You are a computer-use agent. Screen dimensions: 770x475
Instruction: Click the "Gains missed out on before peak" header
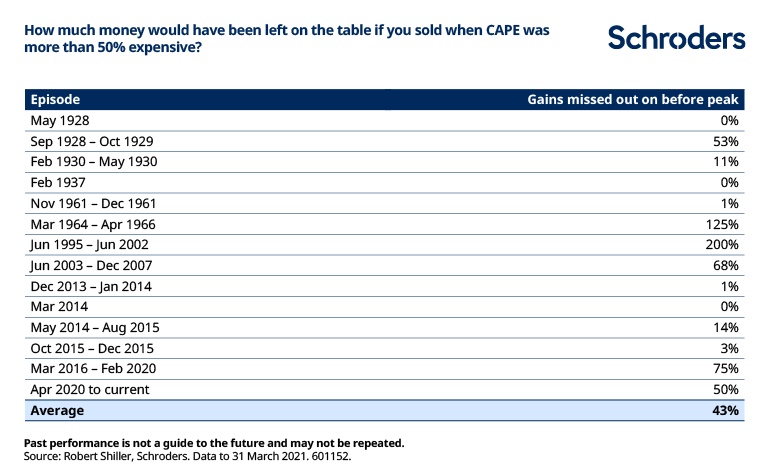(x=633, y=100)
